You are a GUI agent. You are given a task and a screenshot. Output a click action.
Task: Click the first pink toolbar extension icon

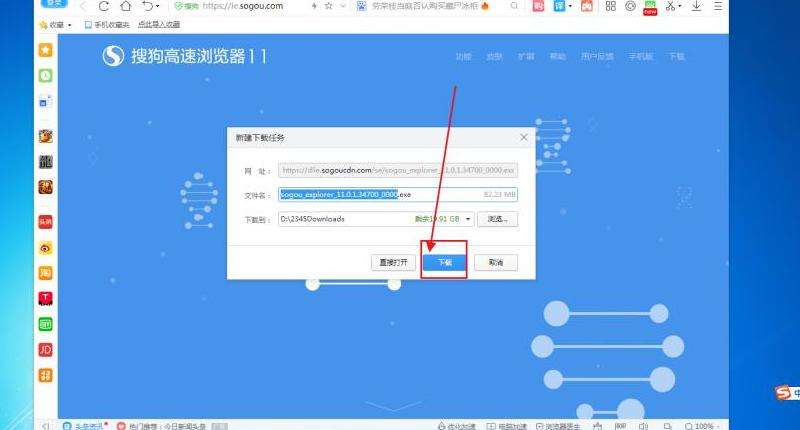(538, 6)
